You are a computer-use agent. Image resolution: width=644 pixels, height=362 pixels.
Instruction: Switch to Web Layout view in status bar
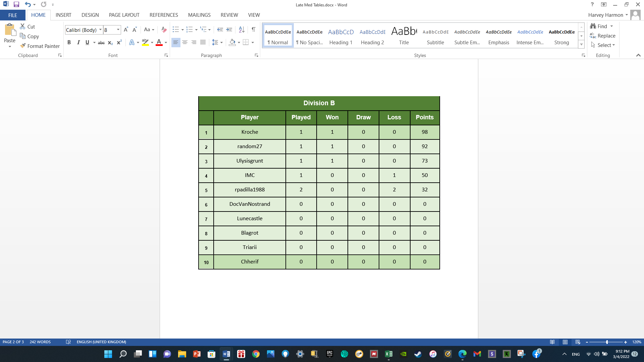(x=578, y=342)
